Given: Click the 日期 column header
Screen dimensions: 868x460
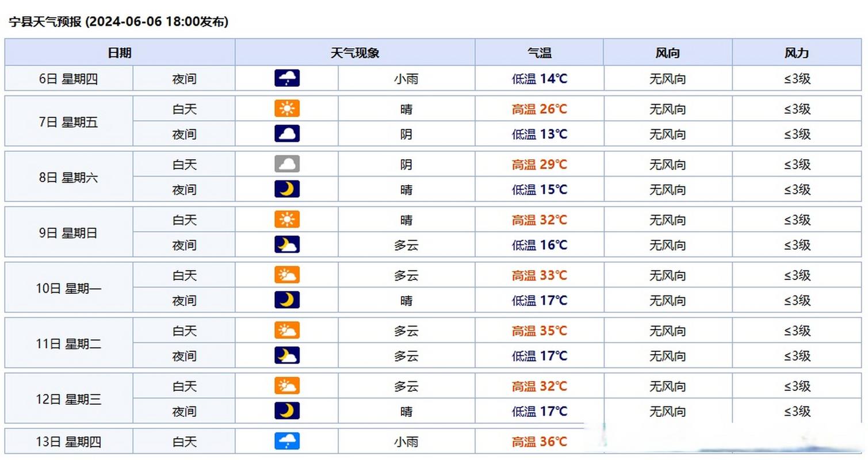Looking at the screenshot, I should pos(120,53).
